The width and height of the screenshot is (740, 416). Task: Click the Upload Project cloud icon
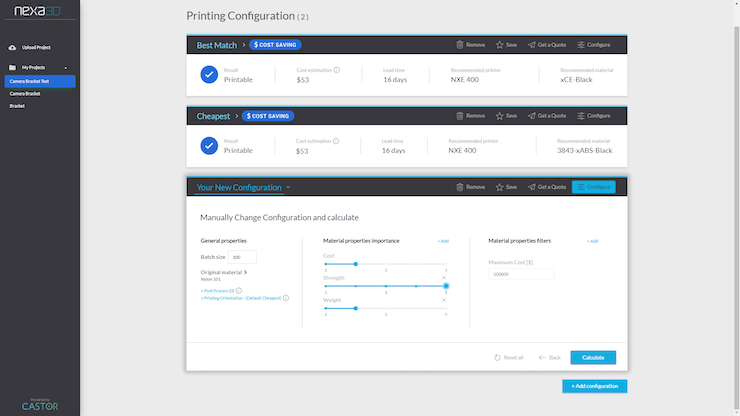point(12,47)
